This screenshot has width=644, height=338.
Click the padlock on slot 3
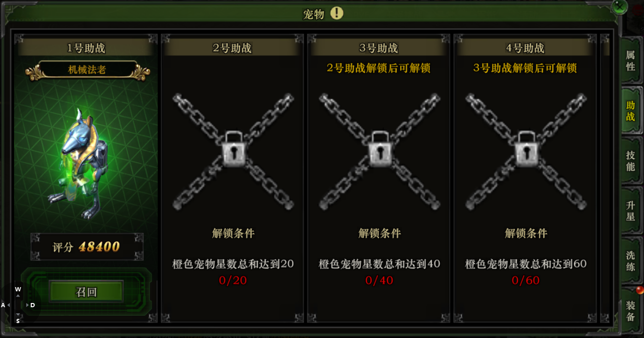(x=379, y=149)
